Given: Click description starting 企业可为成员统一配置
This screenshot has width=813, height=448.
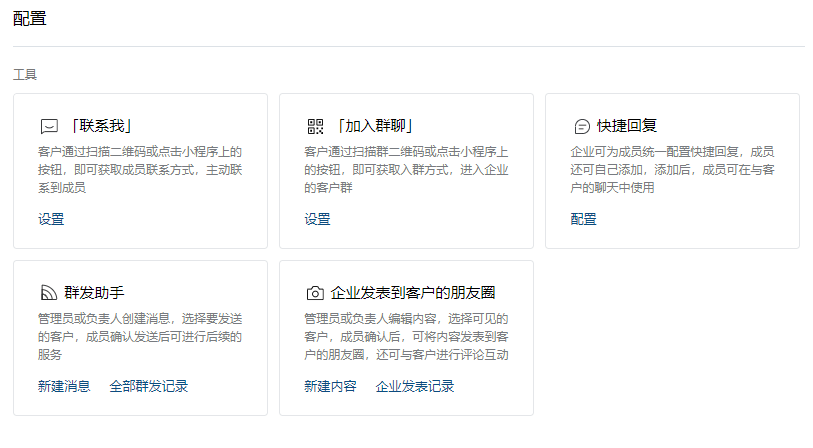Looking at the screenshot, I should [672, 170].
